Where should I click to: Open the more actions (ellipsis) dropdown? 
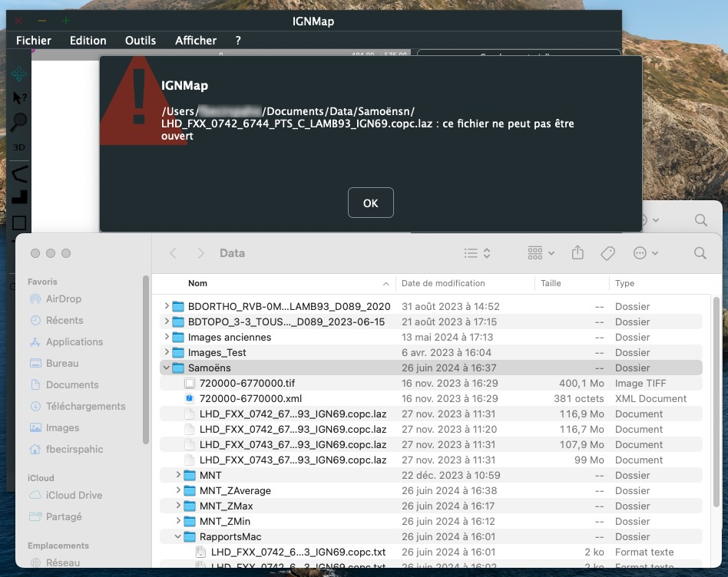pos(645,253)
